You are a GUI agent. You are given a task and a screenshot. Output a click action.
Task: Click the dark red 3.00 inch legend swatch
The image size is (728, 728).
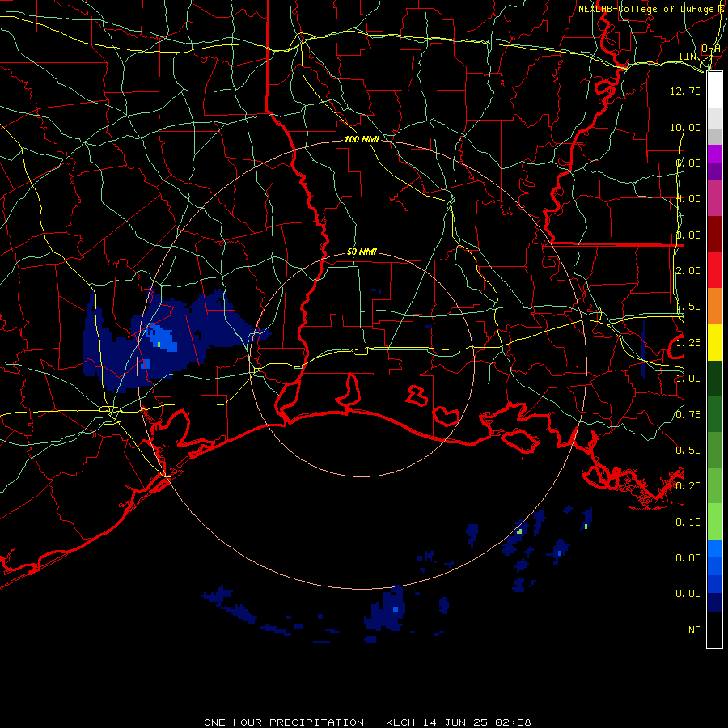pyautogui.click(x=714, y=235)
